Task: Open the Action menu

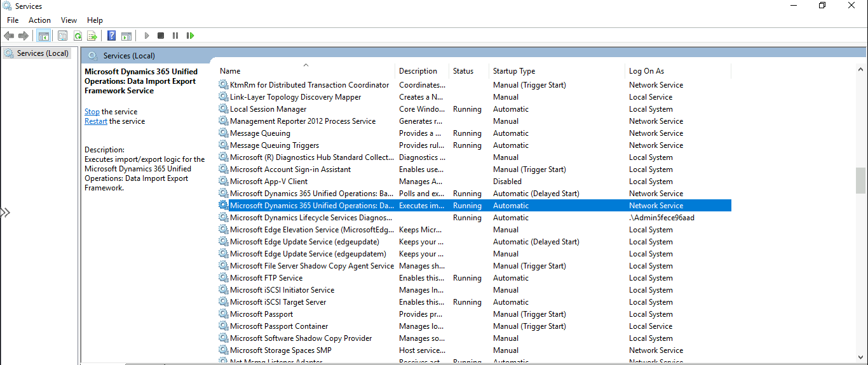Action: 39,20
